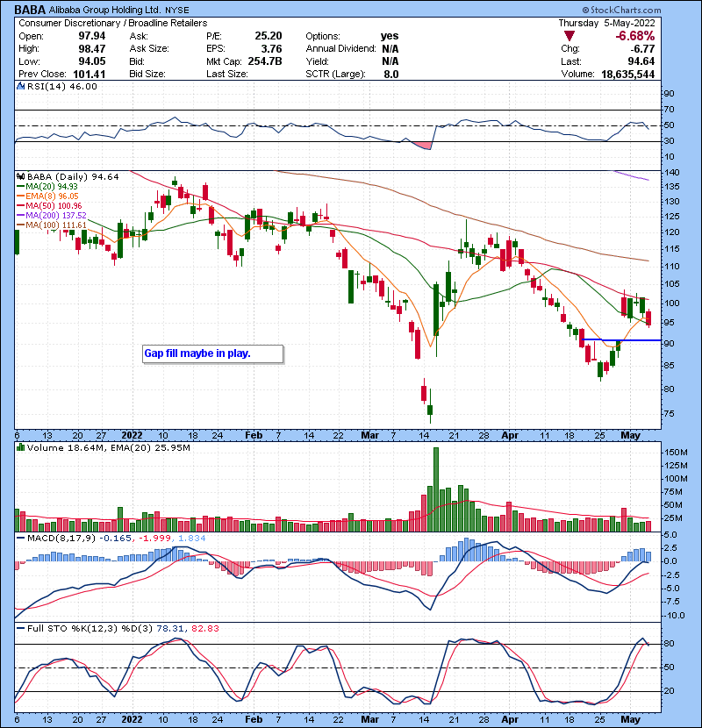Click the Low price 94.05 value
Screen dimensions: 702x728
click(92, 61)
